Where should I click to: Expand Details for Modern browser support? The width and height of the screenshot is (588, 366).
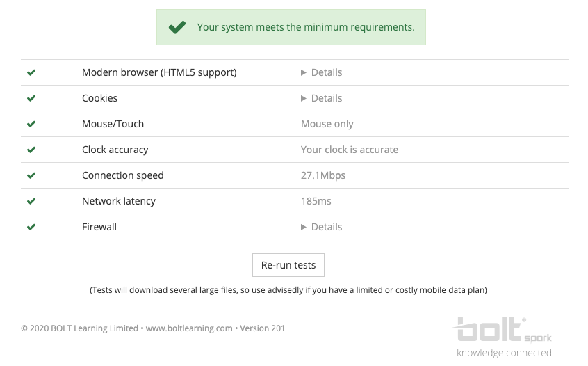point(321,72)
